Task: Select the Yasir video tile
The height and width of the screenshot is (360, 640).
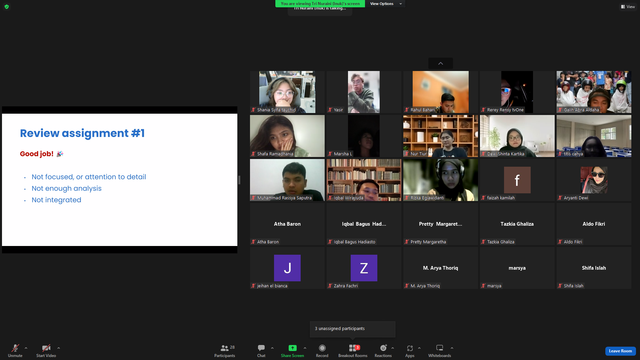Action: click(364, 92)
